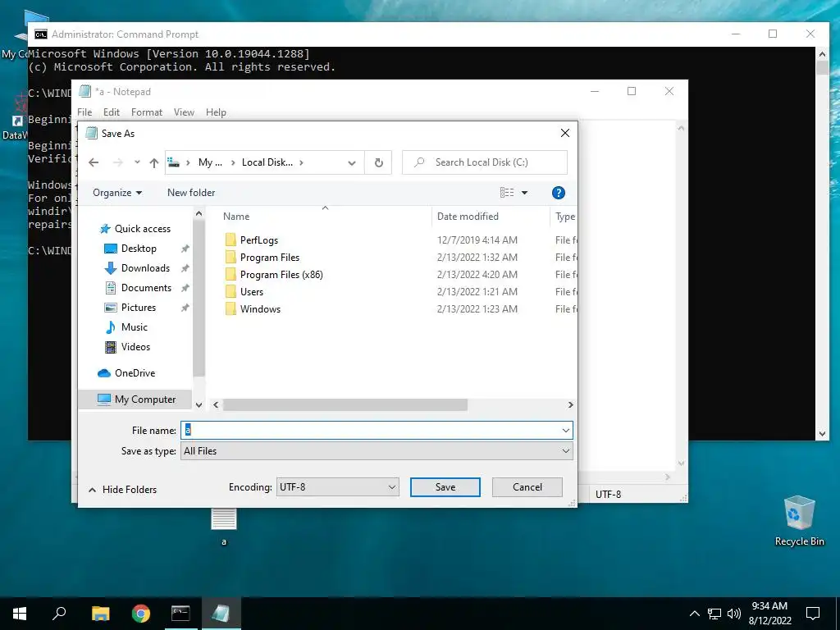This screenshot has height=630, width=840.
Task: Click the forward arrow in Save As dialog
Action: point(118,162)
